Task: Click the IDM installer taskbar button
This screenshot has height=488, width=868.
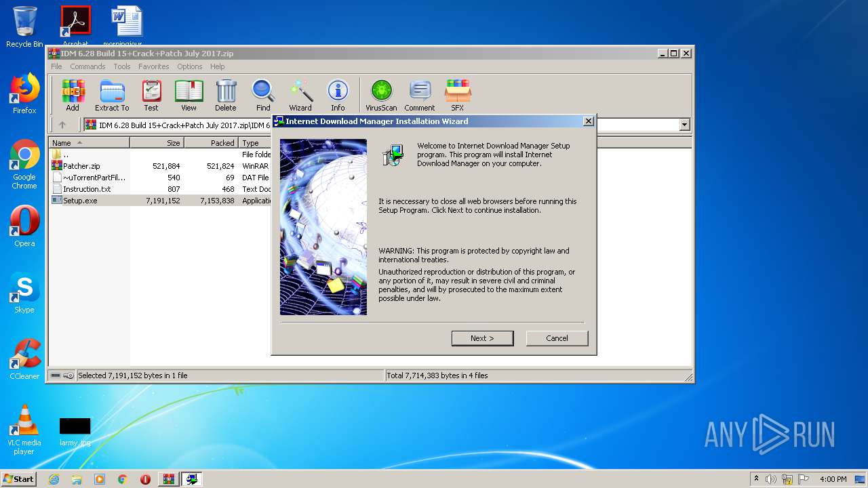Action: [x=192, y=479]
